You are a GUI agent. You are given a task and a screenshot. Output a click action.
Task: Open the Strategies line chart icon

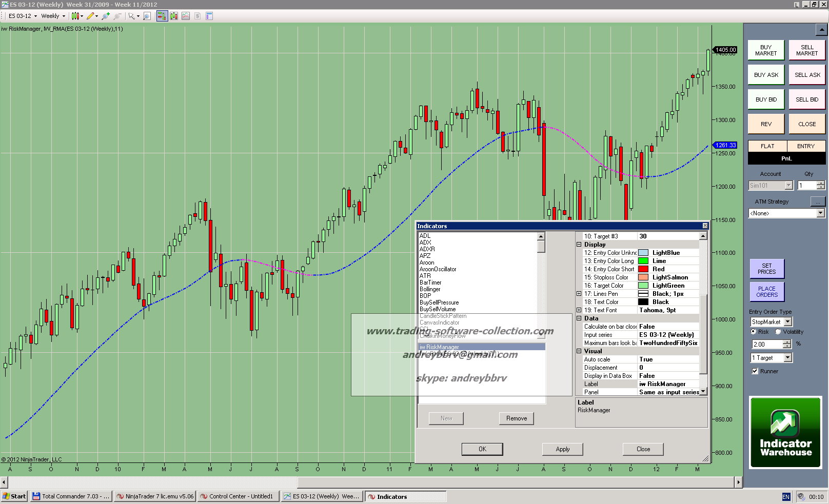[186, 16]
